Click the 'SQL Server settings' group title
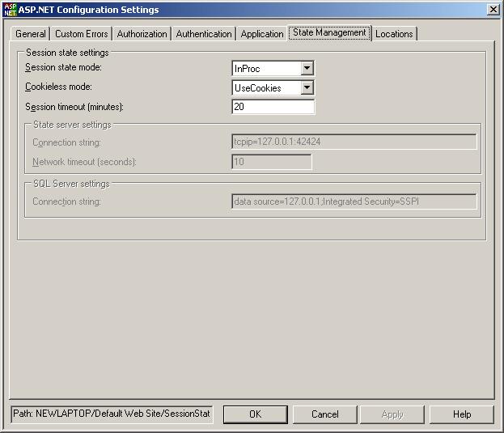The image size is (504, 433). coord(71,184)
